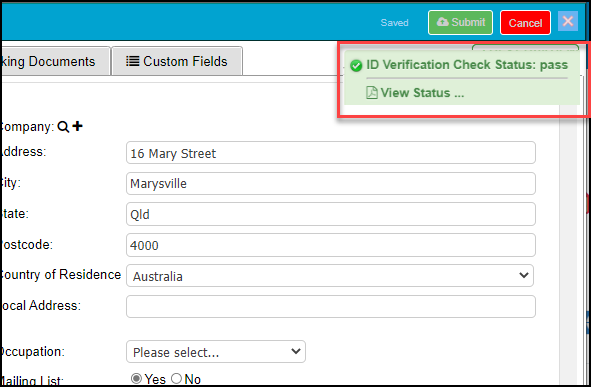Click the red Cancel button

(525, 23)
